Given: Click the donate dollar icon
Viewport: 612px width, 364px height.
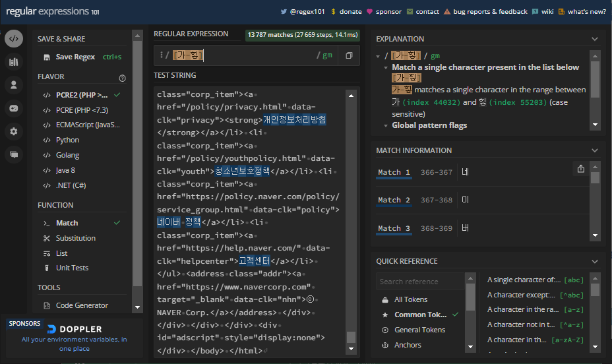Looking at the screenshot, I should (333, 12).
